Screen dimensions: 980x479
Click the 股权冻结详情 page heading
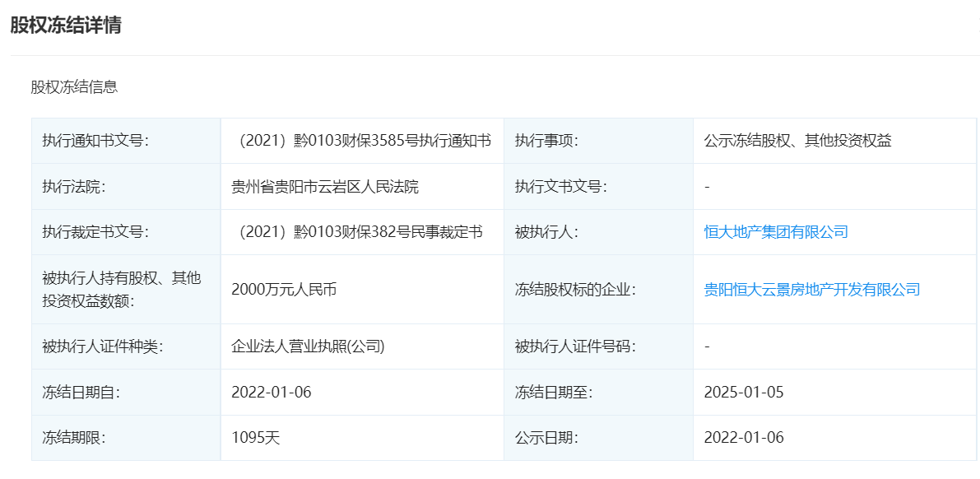(x=66, y=25)
